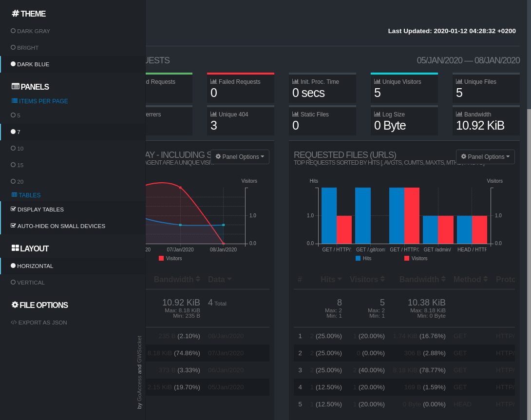Click the chart icon beside Log Size
The height and width of the screenshot is (420, 531).
377,115
